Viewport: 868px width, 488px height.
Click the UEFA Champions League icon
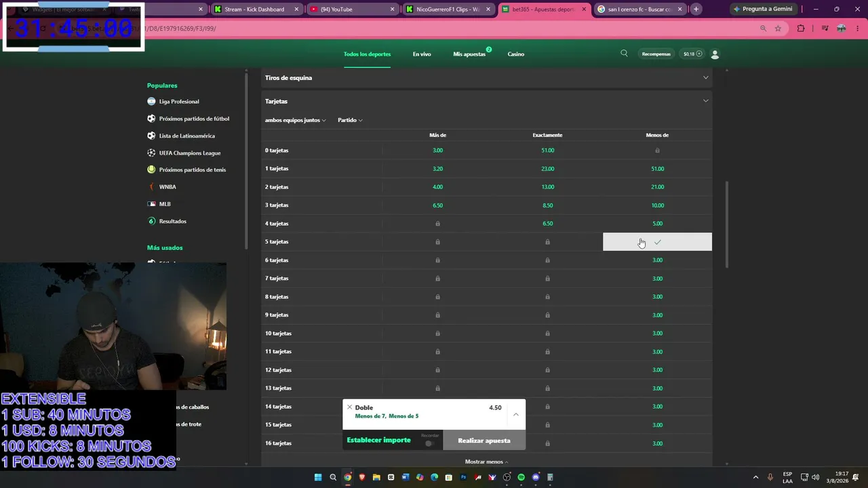tap(151, 152)
